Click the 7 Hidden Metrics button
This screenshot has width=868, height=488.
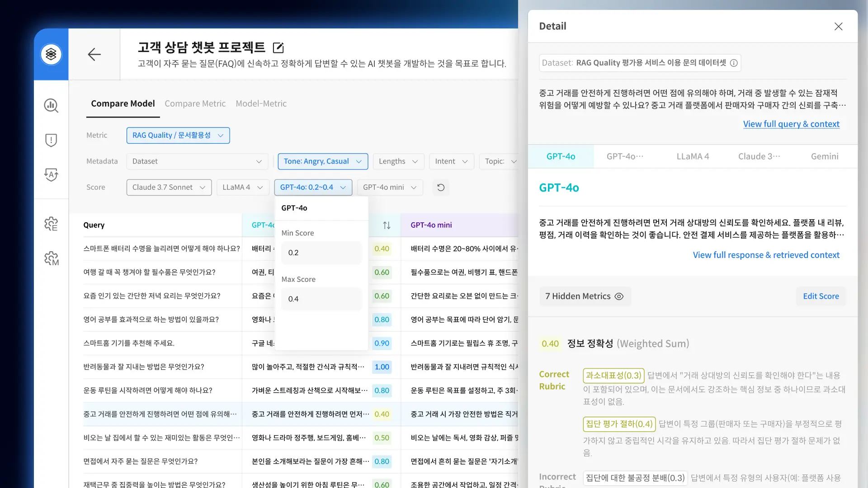pyautogui.click(x=585, y=296)
